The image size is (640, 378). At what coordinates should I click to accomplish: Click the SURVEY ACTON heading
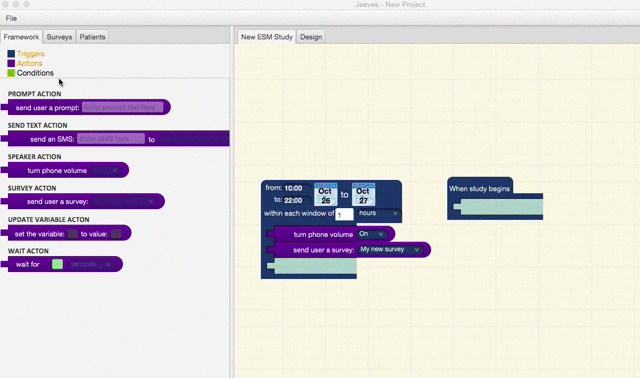click(32, 188)
